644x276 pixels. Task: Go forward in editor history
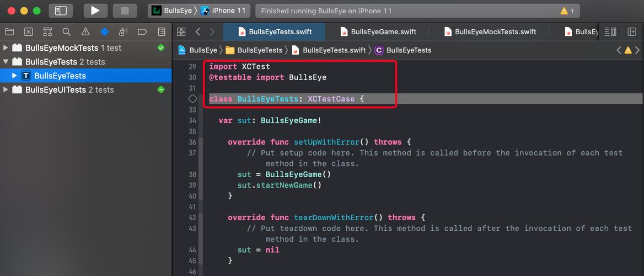click(x=212, y=31)
